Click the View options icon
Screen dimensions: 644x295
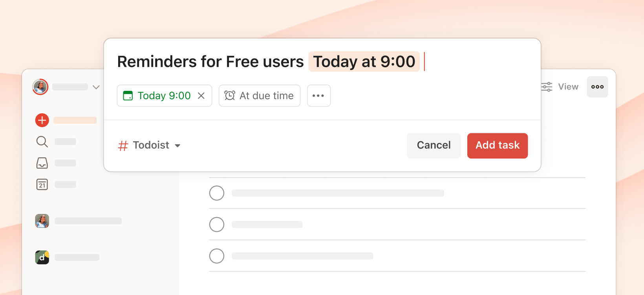coord(546,87)
